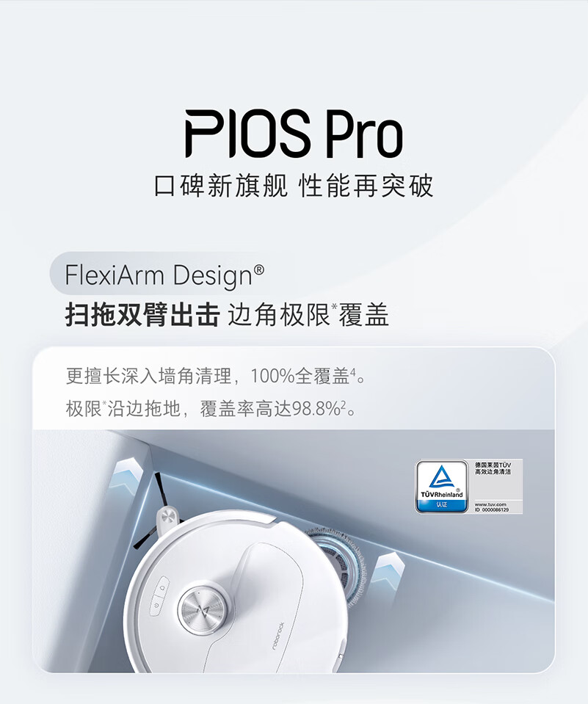Click the 边角极限覆盖 heading text
The height and width of the screenshot is (704, 588).
(x=308, y=315)
